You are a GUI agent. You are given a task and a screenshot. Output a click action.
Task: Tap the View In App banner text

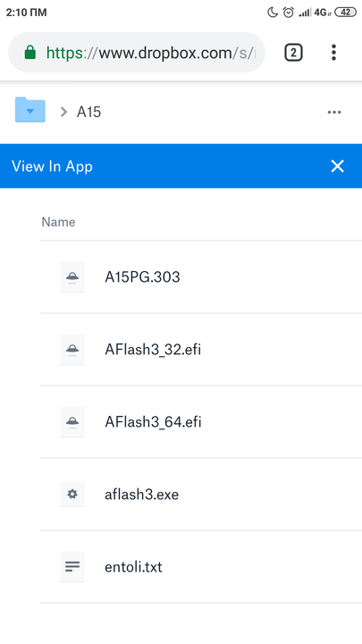(x=52, y=166)
